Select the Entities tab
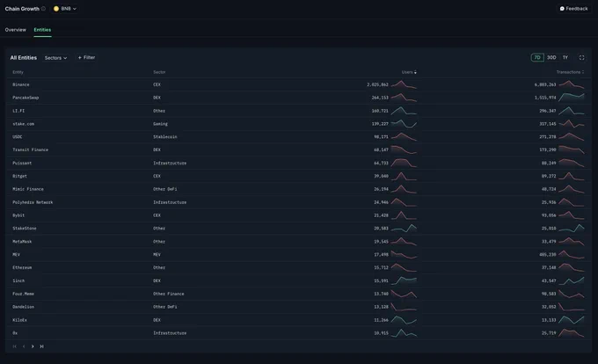598x364 pixels. pyautogui.click(x=42, y=30)
